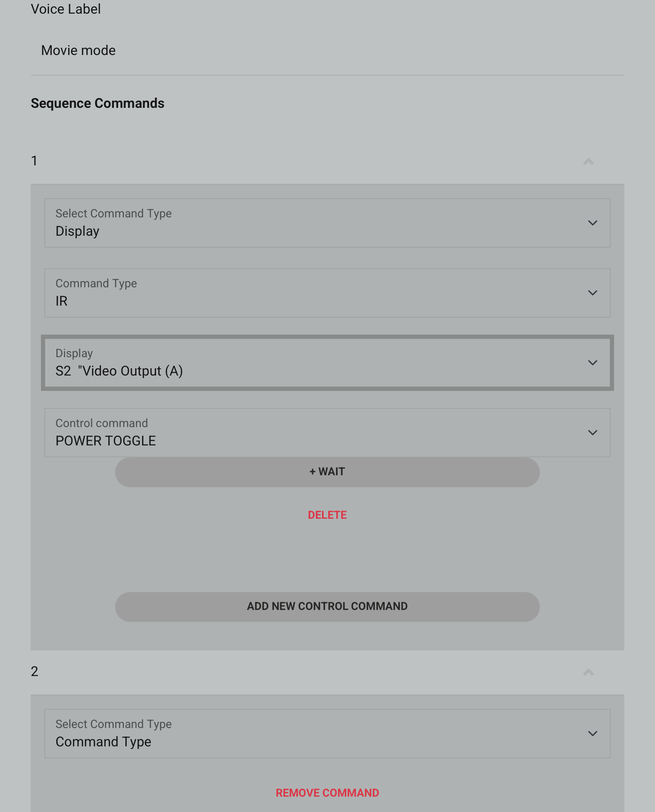Click chevron arrow in Command Type IR field
The height and width of the screenshot is (812, 655).
pyautogui.click(x=593, y=293)
